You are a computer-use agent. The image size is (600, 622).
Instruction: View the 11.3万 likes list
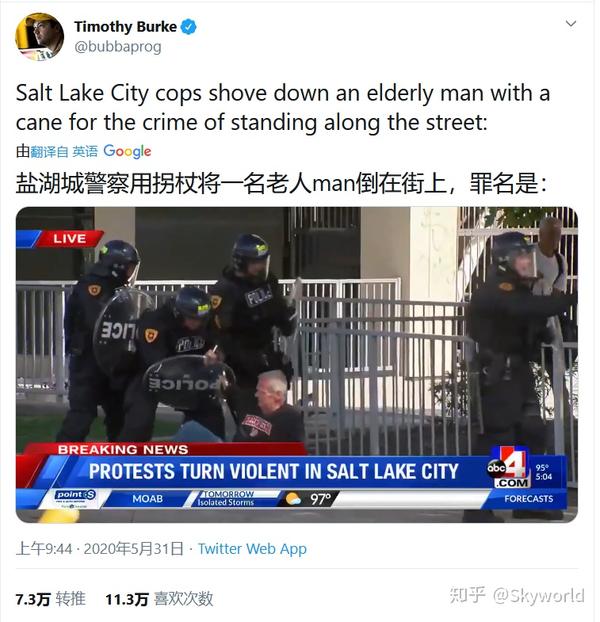click(x=159, y=599)
